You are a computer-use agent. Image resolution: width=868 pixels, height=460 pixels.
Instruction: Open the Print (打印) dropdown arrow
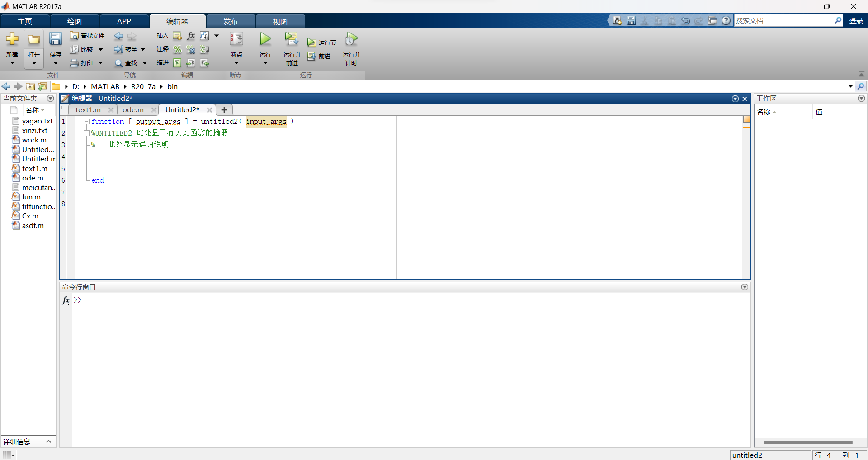coord(100,63)
